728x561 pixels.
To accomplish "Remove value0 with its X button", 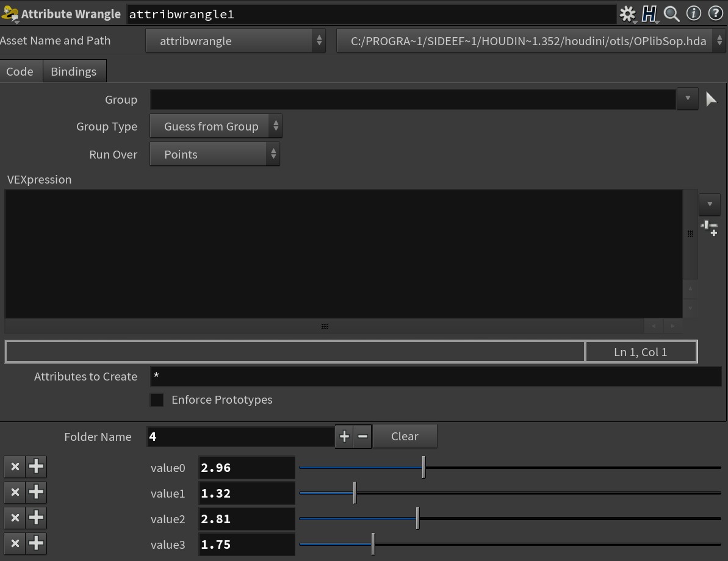I will tap(15, 467).
